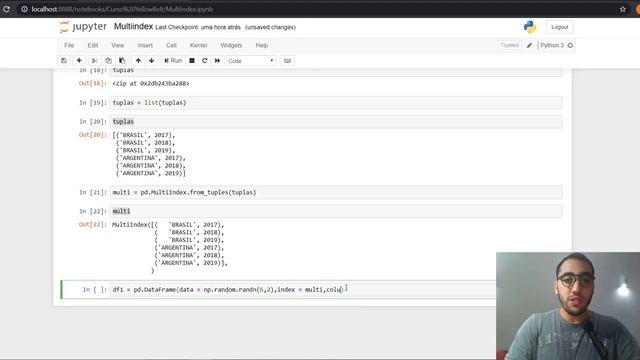Click the Trusted notebook indicator
The image size is (640, 360).
tap(509, 45)
